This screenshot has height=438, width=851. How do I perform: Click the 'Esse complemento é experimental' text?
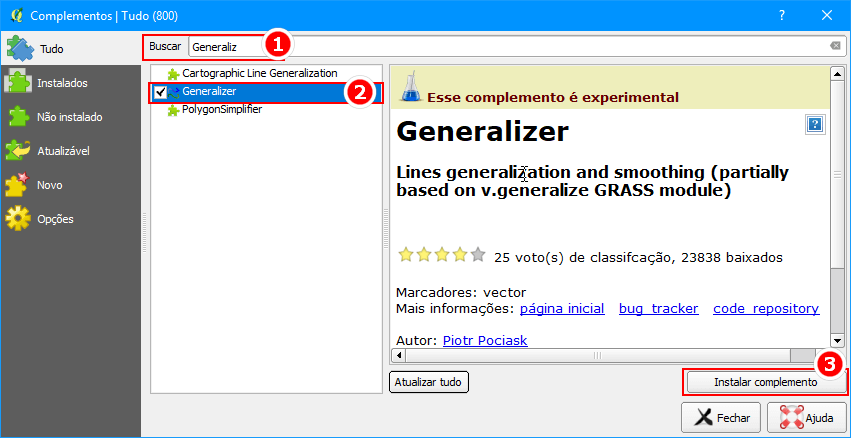(x=553, y=98)
